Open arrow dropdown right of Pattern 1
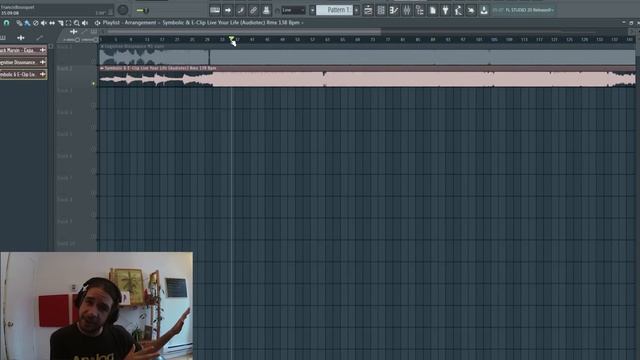The height and width of the screenshot is (360, 640). click(356, 10)
